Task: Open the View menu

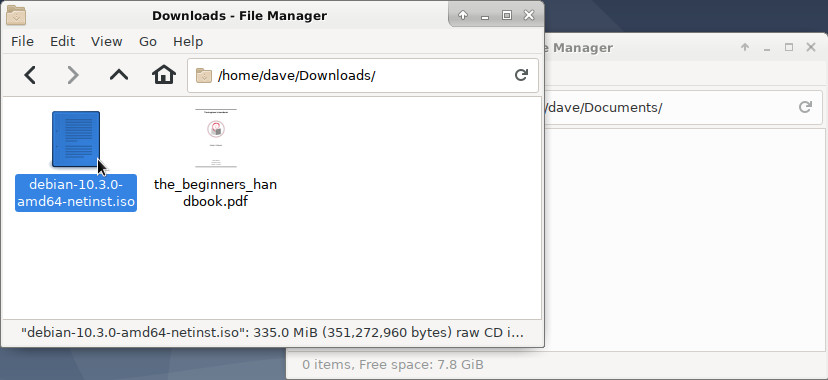Action: pyautogui.click(x=107, y=42)
